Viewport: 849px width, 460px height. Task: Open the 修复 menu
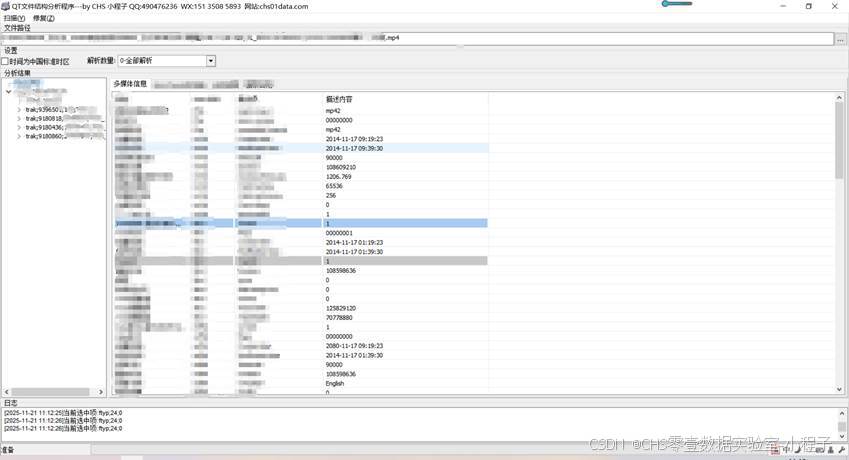(43, 18)
